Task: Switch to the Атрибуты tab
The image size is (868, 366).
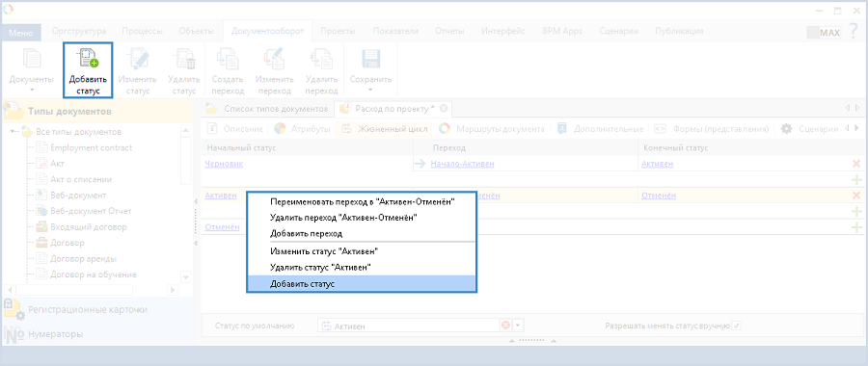Action: [x=302, y=129]
